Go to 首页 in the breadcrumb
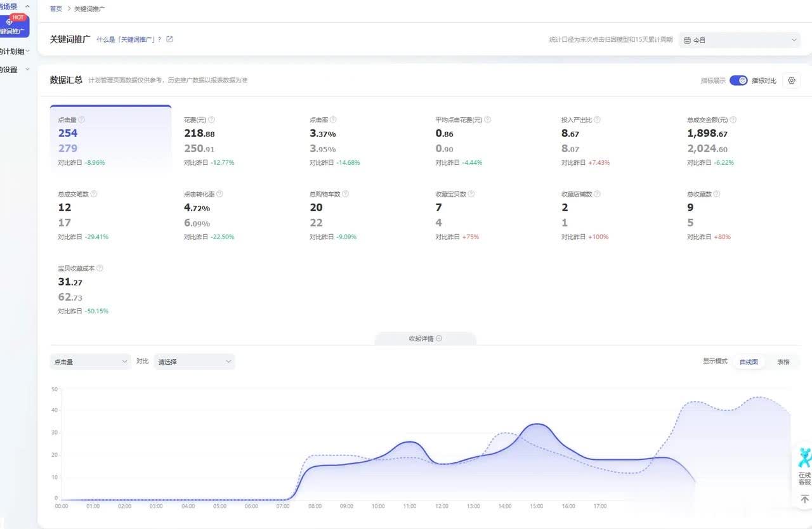Screen dimensions: 812x529 pyautogui.click(x=56, y=9)
